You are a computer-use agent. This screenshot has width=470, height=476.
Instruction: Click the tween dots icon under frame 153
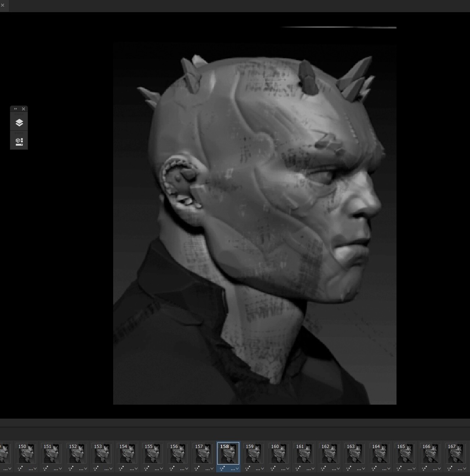(96, 468)
